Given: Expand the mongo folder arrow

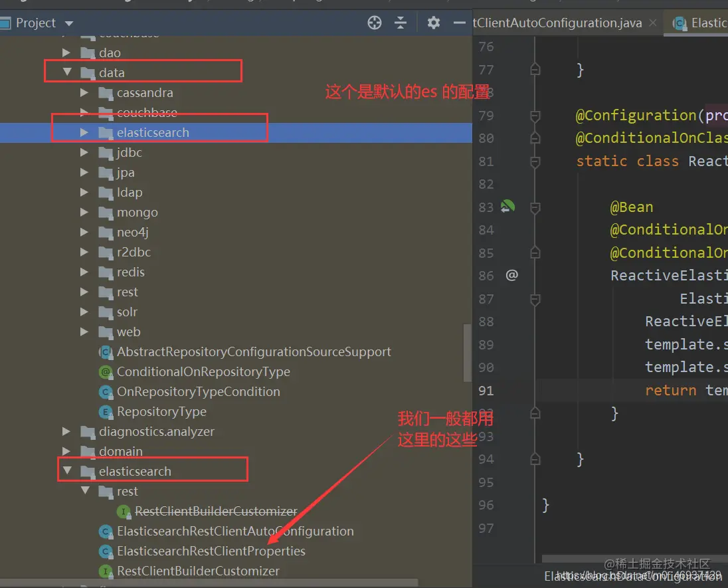Looking at the screenshot, I should click(x=84, y=212).
